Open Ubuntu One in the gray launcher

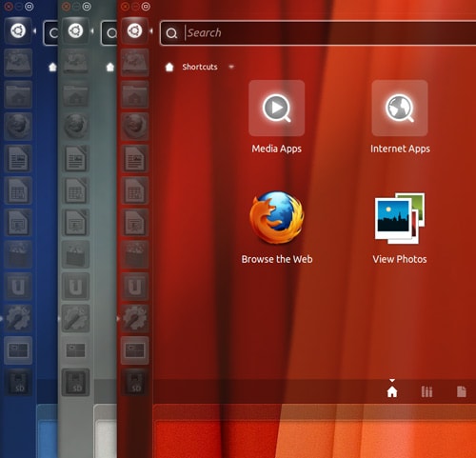(75, 286)
